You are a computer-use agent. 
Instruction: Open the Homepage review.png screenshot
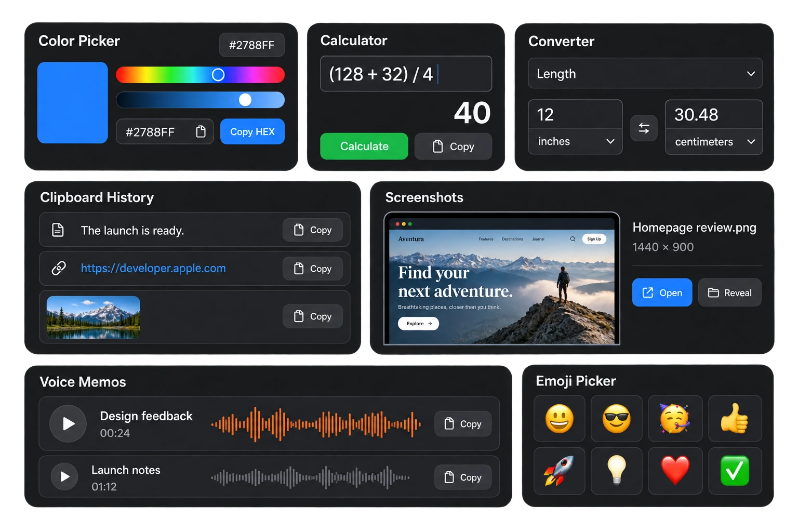click(x=662, y=292)
